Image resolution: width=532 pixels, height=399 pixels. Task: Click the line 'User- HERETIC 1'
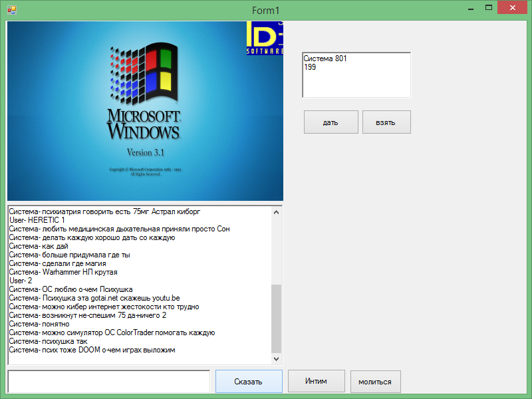pos(37,220)
